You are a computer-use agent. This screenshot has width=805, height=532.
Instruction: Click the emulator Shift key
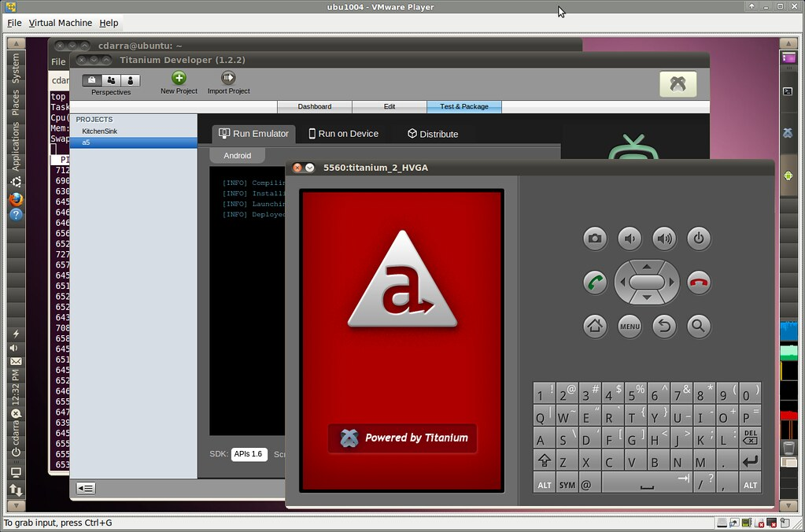(x=545, y=461)
